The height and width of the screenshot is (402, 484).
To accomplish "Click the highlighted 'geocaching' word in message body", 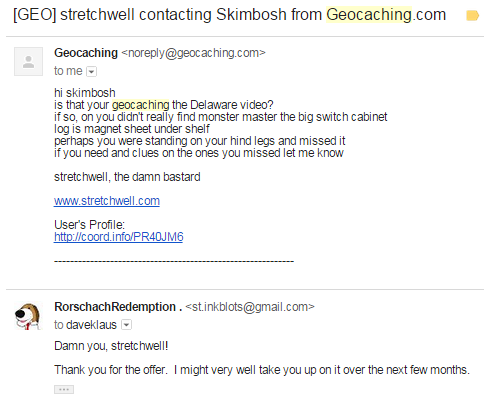I will tap(141, 105).
